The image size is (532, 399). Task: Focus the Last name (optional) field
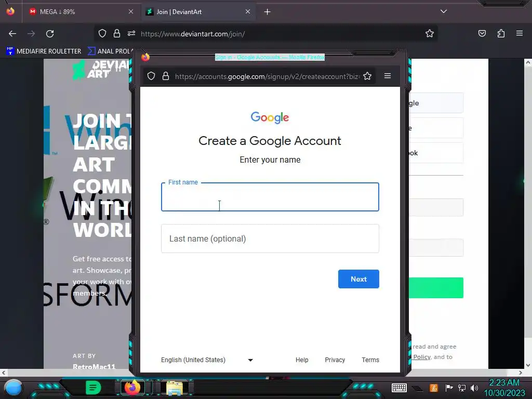tap(270, 238)
